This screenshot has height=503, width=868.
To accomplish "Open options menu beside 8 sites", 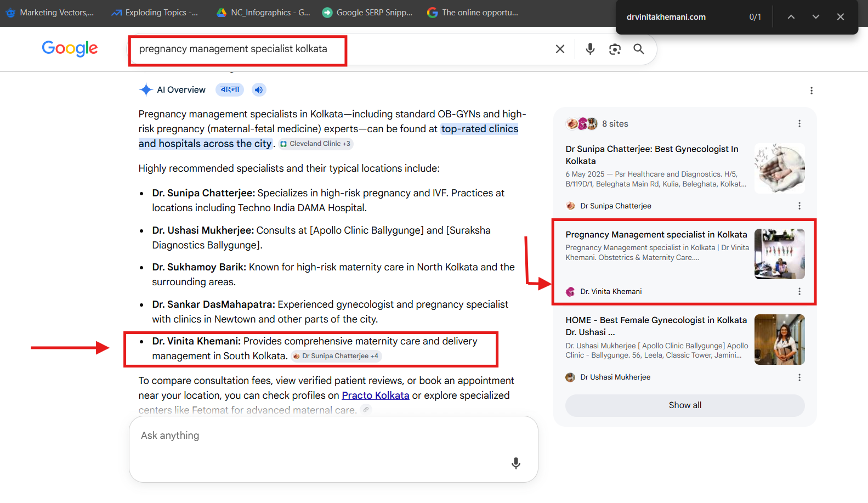I will tap(799, 124).
